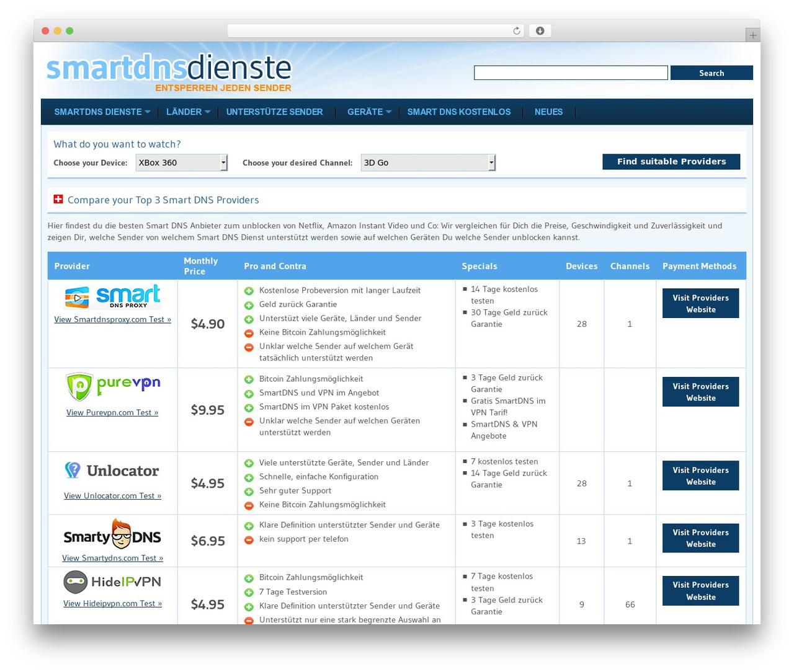Screen dimensions: 794x672
Task: Visit Providers Website for Purevpn row
Action: click(x=700, y=392)
